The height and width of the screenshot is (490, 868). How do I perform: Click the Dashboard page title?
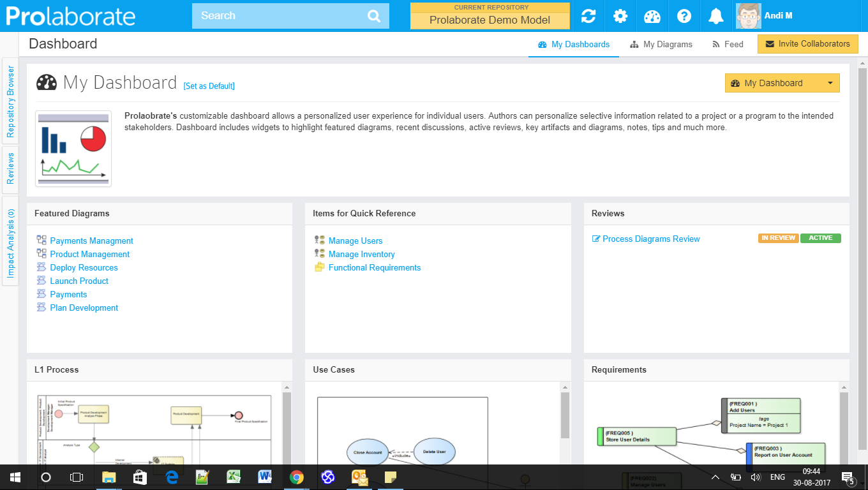point(63,44)
